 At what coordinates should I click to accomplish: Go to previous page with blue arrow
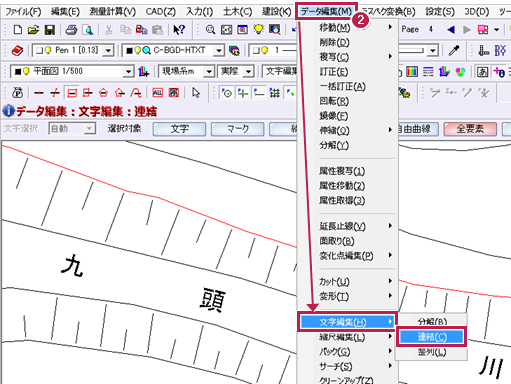click(451, 30)
